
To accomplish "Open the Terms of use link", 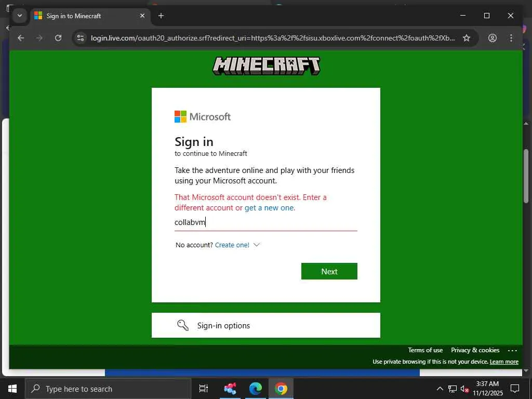I will tap(425, 350).
